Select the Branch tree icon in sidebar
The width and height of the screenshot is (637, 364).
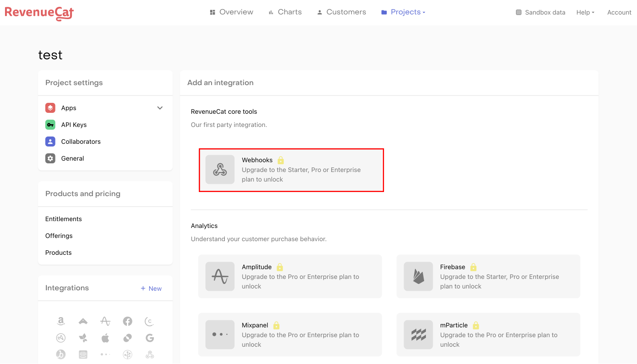point(128,354)
